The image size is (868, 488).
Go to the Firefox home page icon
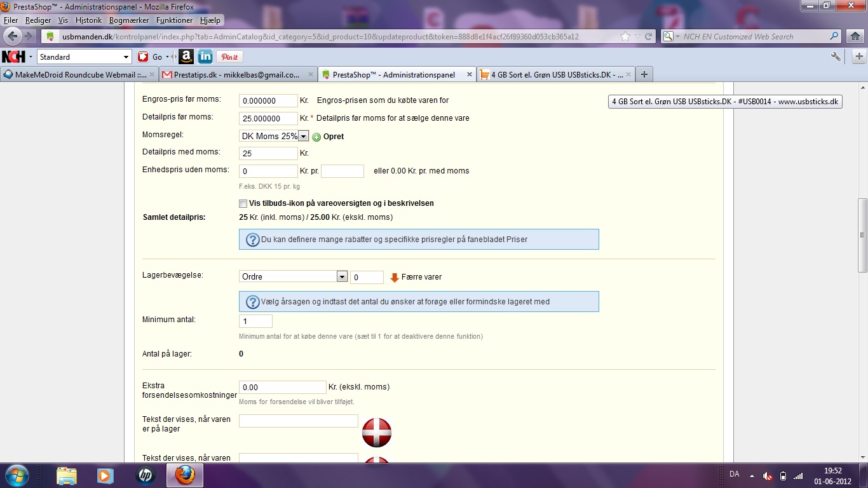click(x=857, y=36)
